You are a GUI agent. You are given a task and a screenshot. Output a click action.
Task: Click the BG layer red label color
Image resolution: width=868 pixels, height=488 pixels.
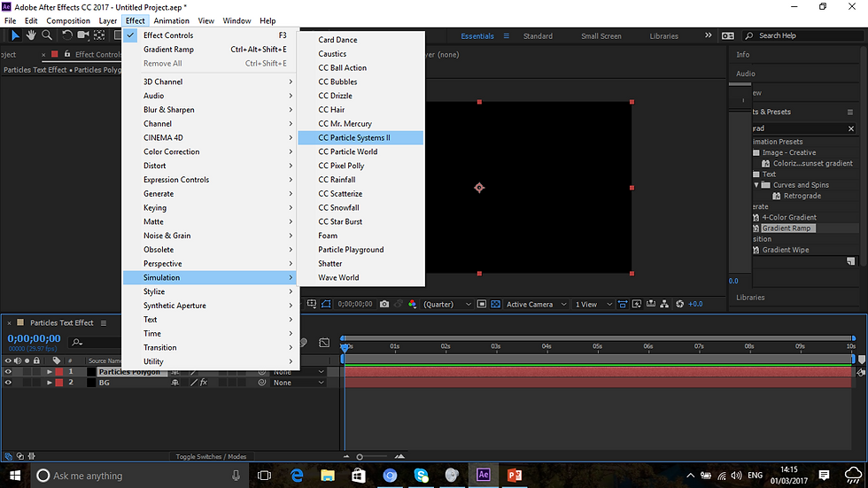coord(59,383)
